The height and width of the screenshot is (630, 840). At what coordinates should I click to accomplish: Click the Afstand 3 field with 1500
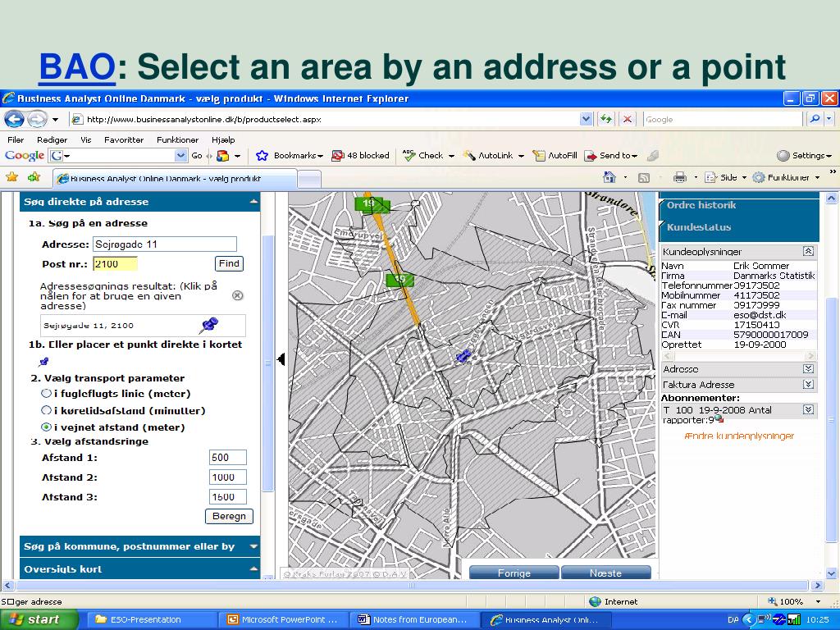(x=228, y=497)
